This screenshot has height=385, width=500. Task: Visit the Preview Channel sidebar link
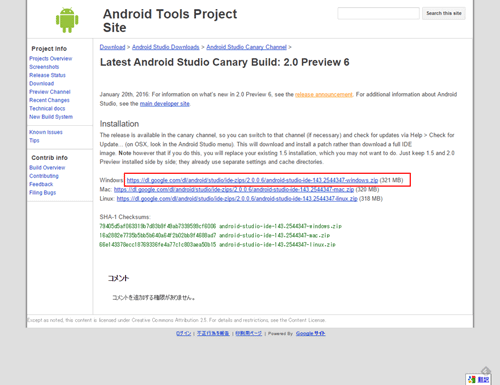coord(50,92)
